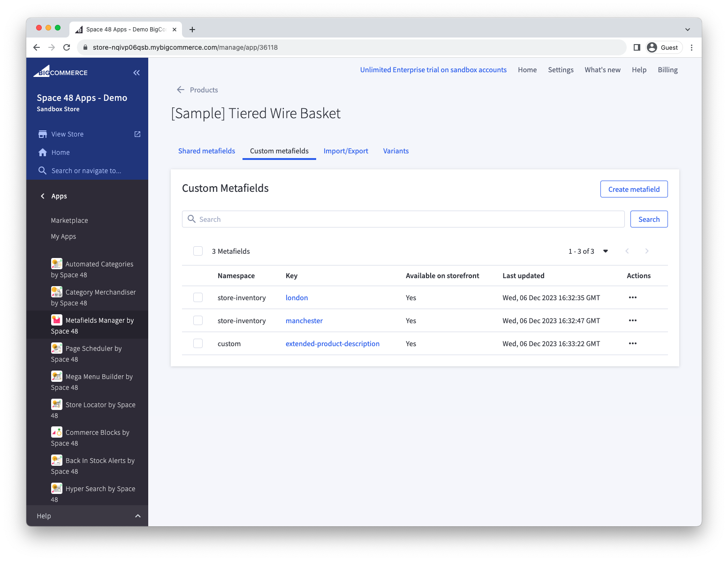Open the 1 - 3 of 3 pagination dropdown
The width and height of the screenshot is (728, 561).
pyautogui.click(x=588, y=251)
